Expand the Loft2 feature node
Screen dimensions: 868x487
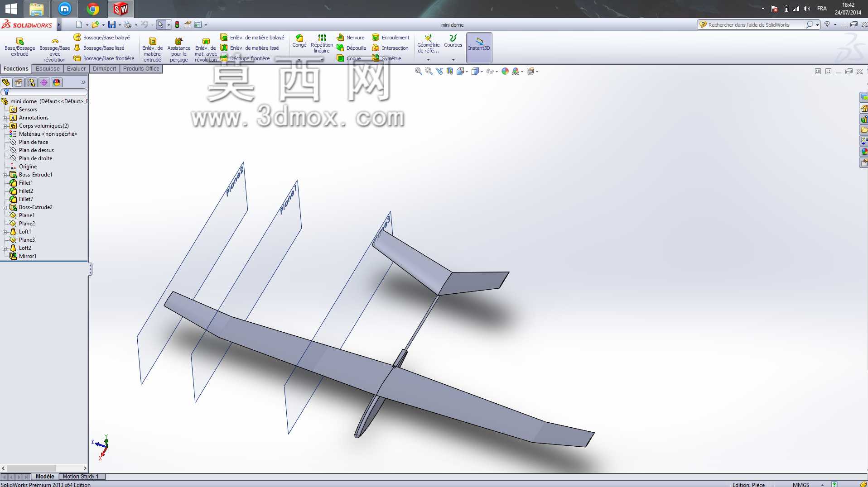click(x=5, y=248)
